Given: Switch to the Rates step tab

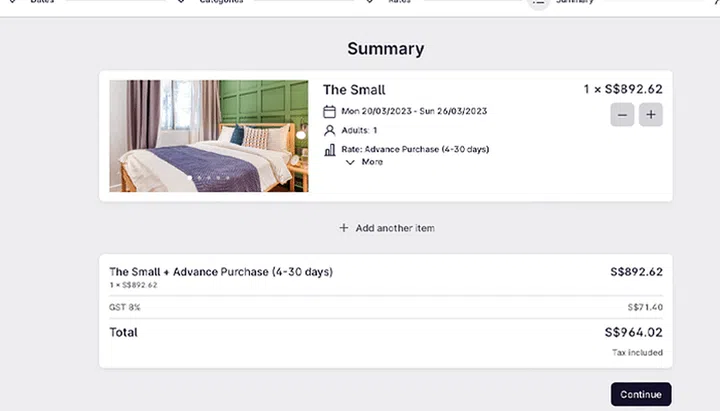Looking at the screenshot, I should 399,2.
